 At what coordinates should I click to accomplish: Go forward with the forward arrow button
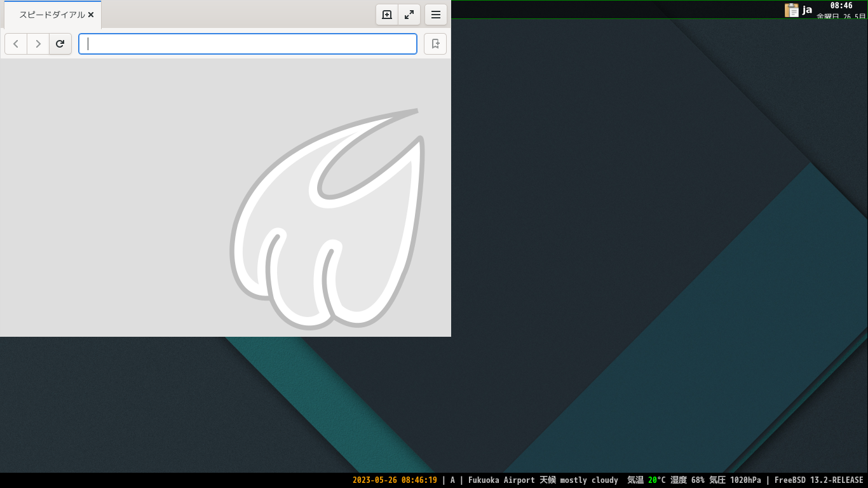pos(38,44)
